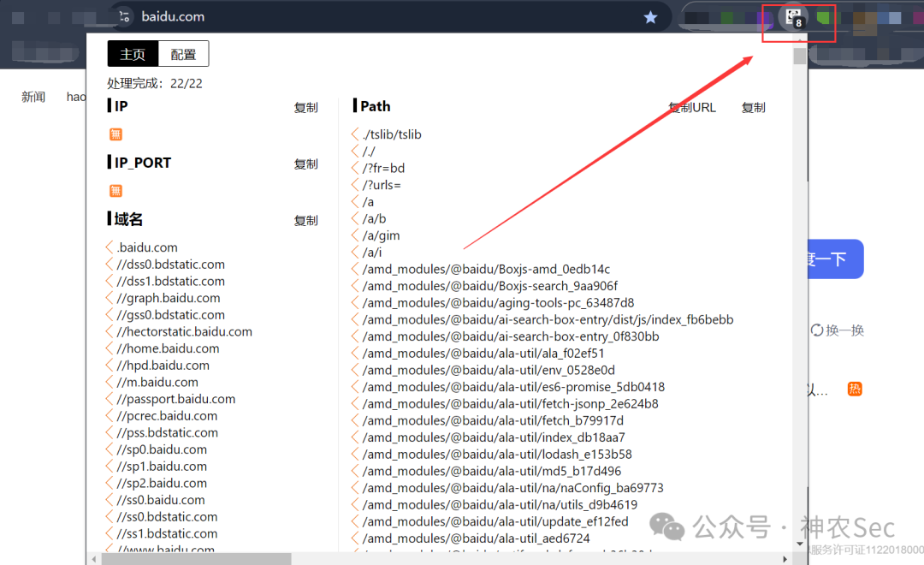Copy the 域名 section with 复制

pyautogui.click(x=305, y=221)
